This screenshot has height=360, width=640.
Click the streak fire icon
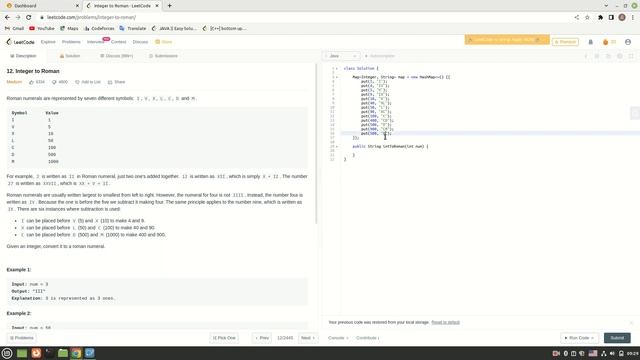(605, 42)
